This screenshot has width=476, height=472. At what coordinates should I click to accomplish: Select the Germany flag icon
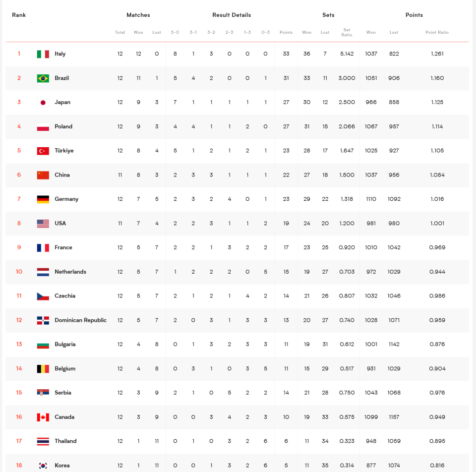43,199
